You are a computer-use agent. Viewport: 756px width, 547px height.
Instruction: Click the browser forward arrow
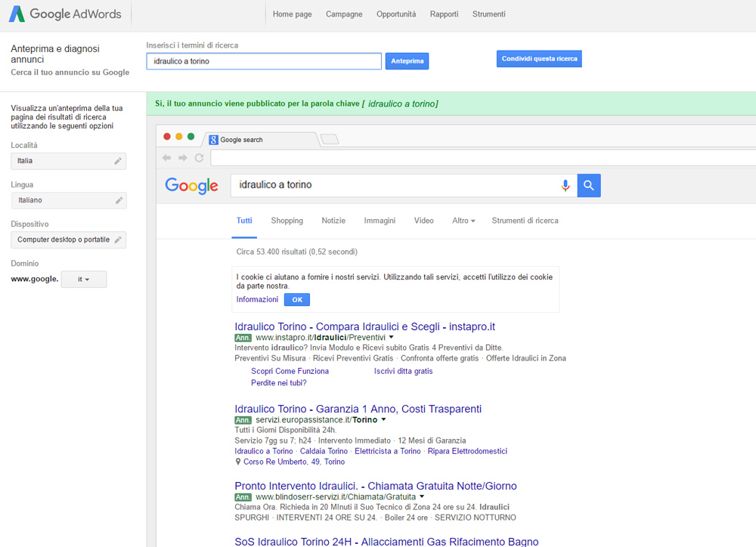183,158
